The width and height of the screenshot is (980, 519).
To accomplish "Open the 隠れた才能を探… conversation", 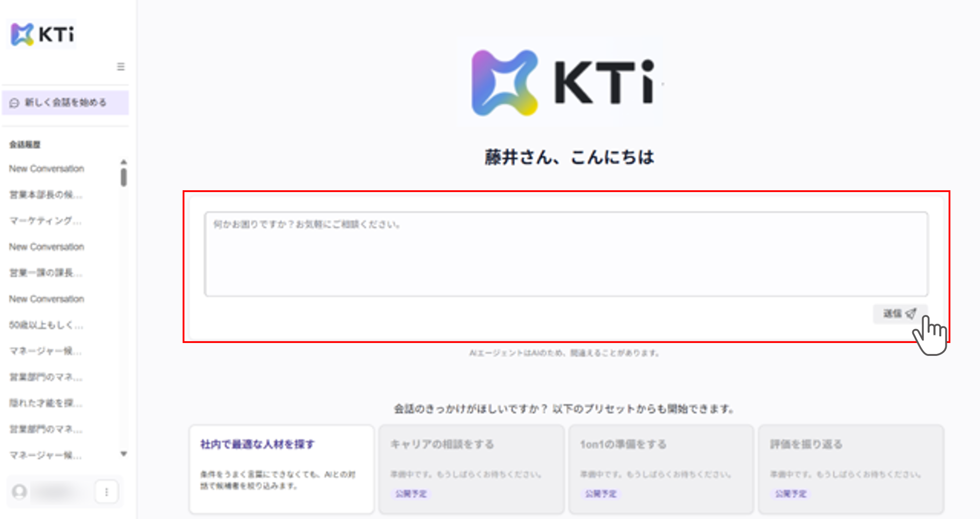I will [46, 403].
